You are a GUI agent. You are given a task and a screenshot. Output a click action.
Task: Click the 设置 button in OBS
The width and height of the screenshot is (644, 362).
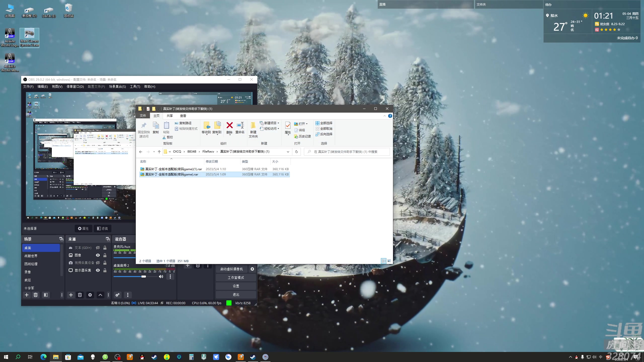(236, 286)
